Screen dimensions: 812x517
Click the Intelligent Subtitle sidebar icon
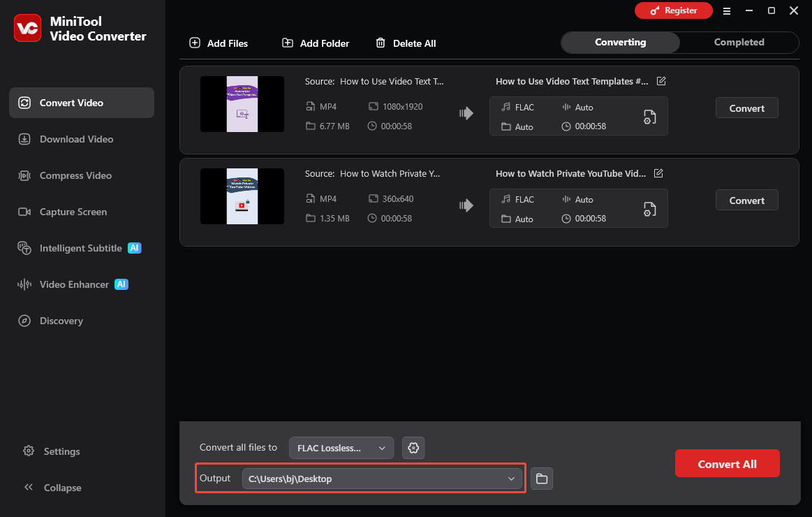coord(24,247)
